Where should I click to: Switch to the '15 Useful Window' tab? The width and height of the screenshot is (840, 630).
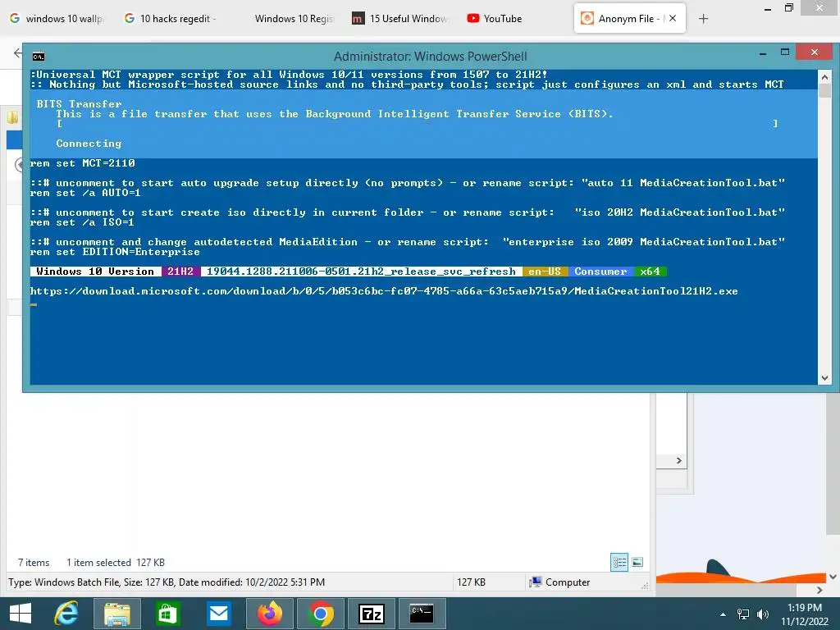[x=399, y=19]
